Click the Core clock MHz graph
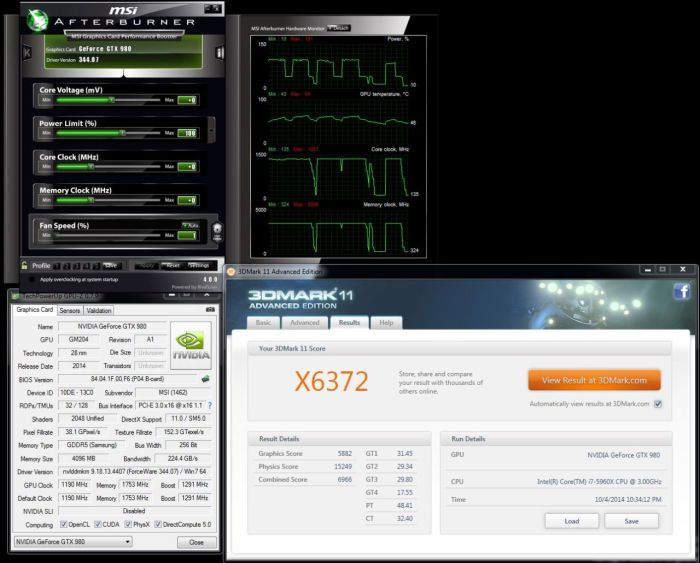Screen dimensions: 700x563 338,176
